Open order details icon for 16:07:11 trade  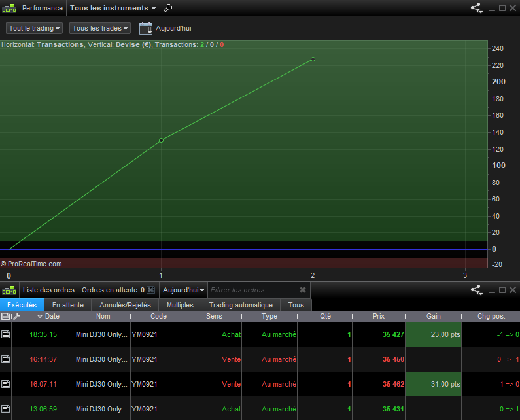click(6, 384)
